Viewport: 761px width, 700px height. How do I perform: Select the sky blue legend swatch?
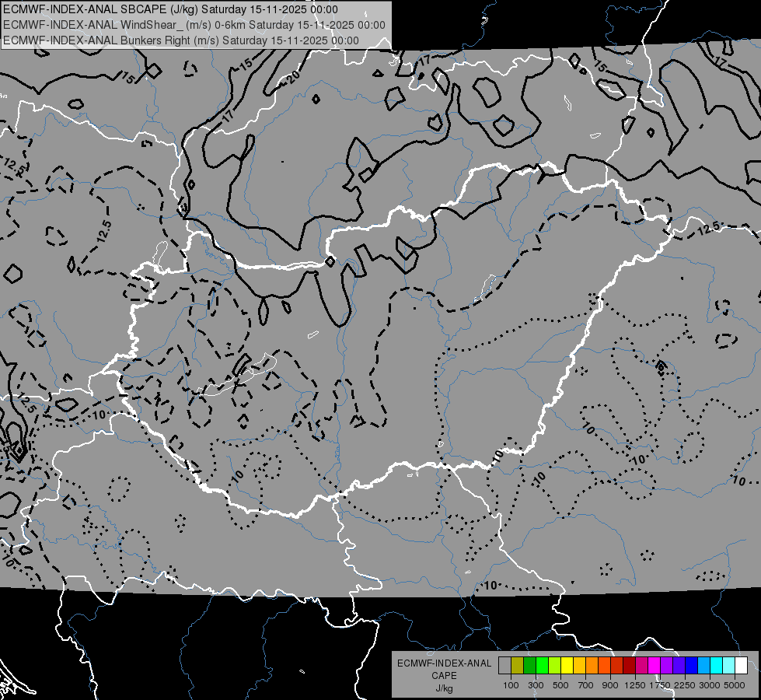coord(703,666)
